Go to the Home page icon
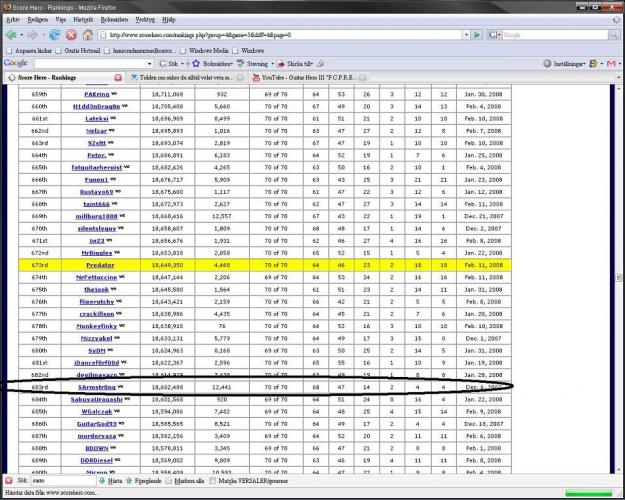Screen dimensions: 625x500 point(88,34)
